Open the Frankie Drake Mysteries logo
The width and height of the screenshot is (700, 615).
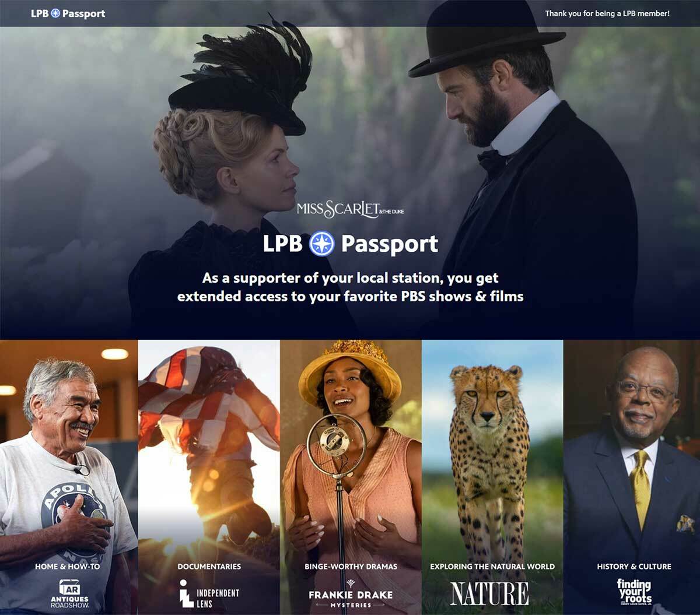coord(351,593)
